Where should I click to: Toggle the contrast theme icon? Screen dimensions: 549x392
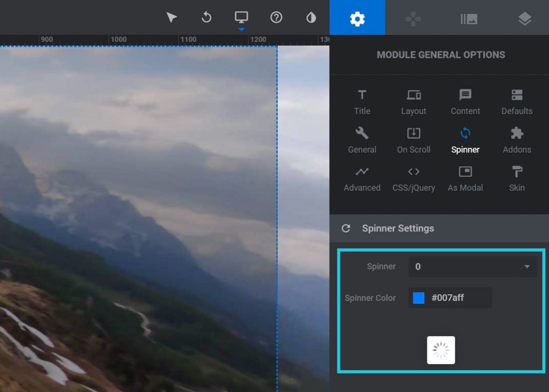pos(311,18)
